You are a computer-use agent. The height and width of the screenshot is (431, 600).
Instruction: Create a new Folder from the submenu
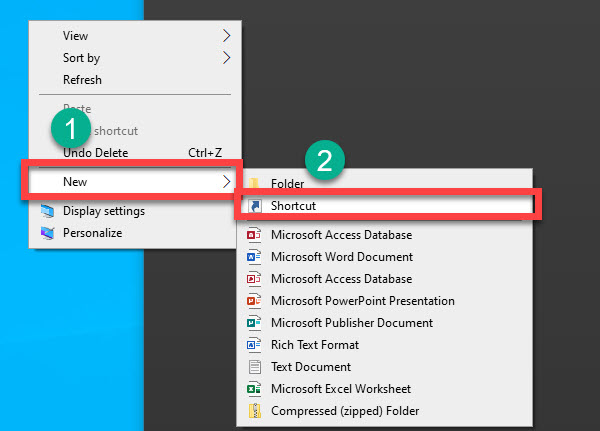[385, 183]
